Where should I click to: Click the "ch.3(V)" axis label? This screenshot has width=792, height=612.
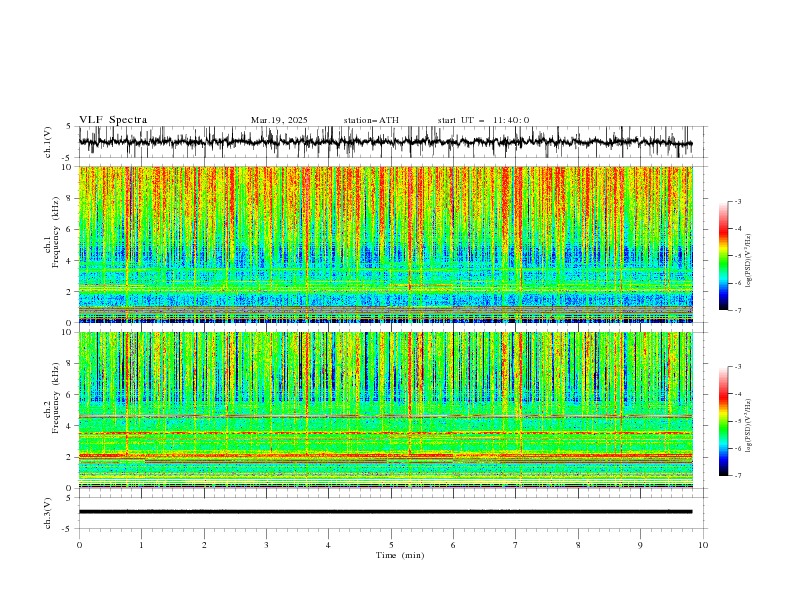pos(48,513)
